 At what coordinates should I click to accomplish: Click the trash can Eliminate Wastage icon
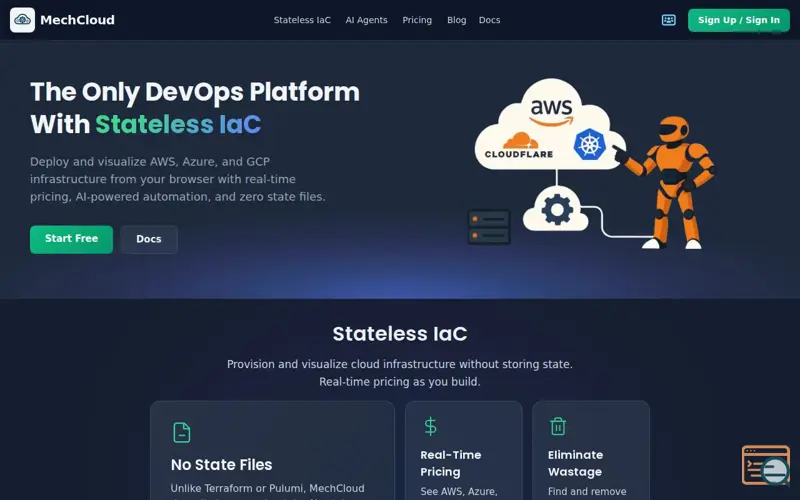[558, 427]
